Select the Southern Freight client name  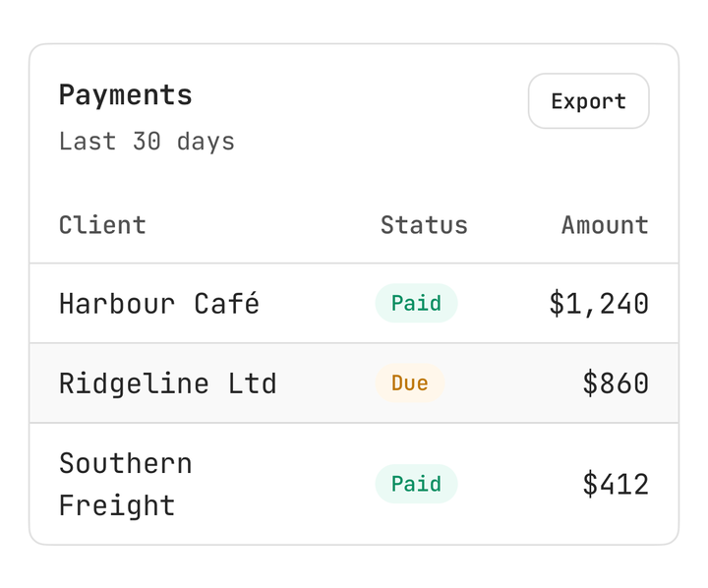126,484
